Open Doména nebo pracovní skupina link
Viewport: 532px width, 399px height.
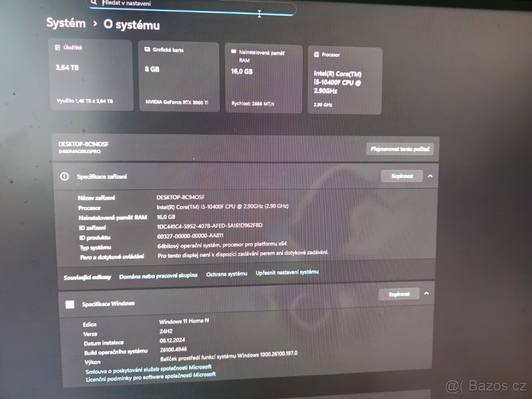[157, 275]
